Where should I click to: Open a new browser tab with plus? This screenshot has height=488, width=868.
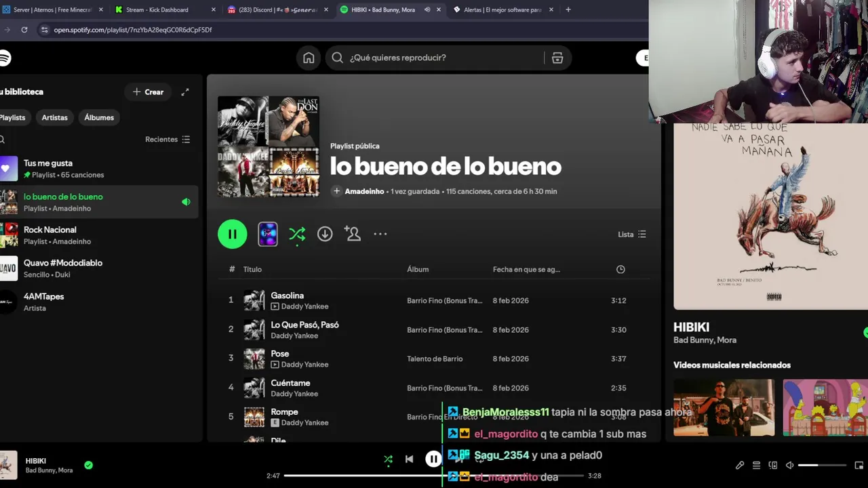[x=568, y=10]
